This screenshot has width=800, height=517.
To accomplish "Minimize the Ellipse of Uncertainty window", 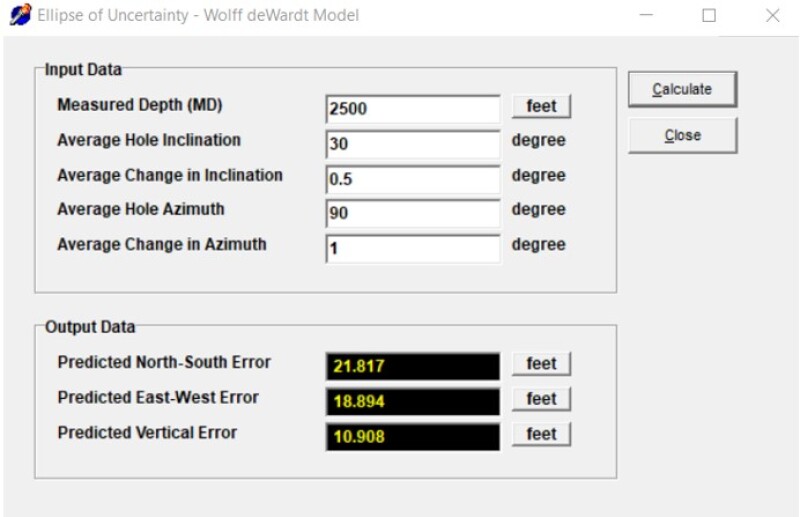I will 647,16.
